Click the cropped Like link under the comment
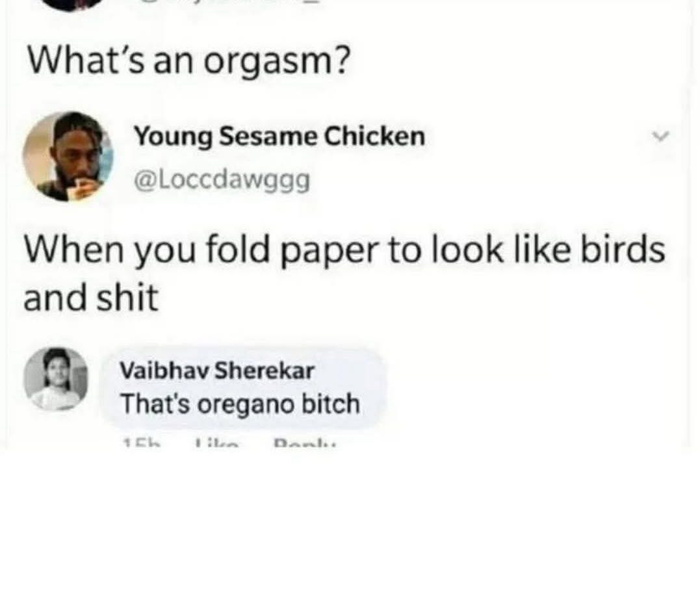 click(x=216, y=443)
